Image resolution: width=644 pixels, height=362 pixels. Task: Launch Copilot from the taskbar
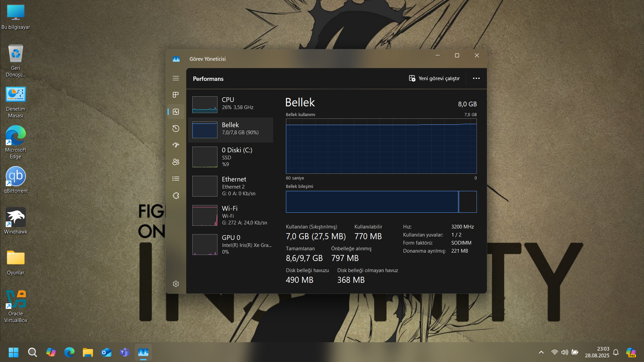(x=51, y=352)
